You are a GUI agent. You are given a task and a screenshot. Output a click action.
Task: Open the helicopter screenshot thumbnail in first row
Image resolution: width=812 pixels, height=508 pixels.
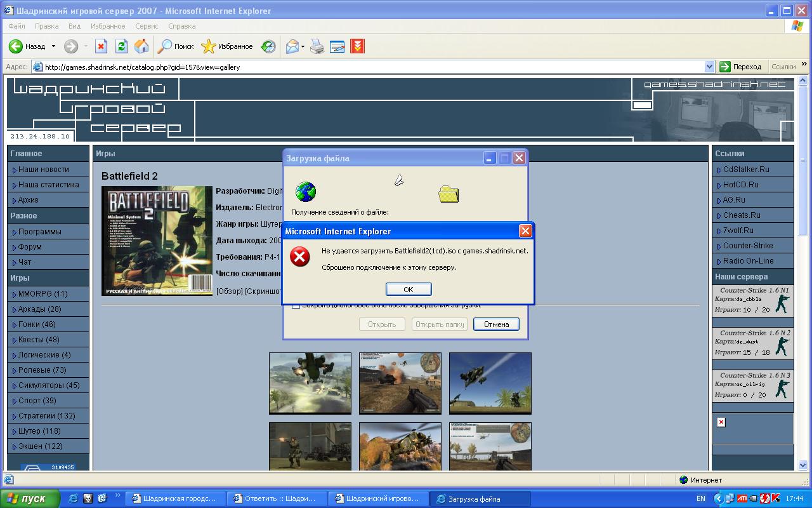310,384
